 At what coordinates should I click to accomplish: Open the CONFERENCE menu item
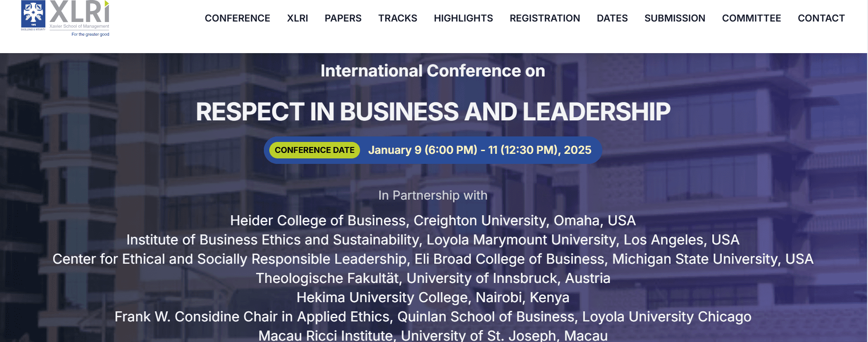click(x=237, y=18)
